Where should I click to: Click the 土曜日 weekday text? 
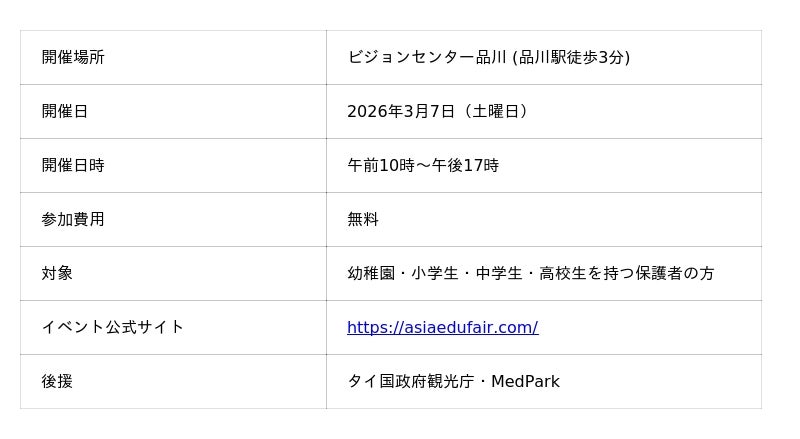pyautogui.click(x=495, y=111)
